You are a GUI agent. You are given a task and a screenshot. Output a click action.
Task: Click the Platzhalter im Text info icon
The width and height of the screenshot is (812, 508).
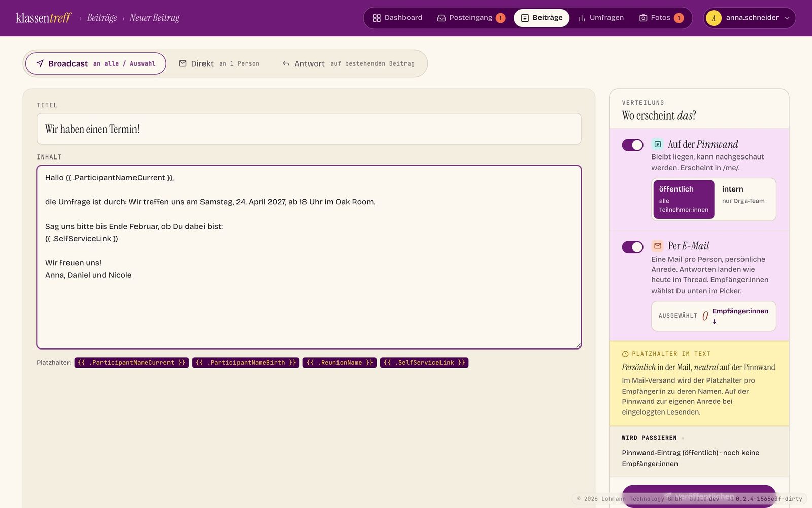pyautogui.click(x=625, y=354)
